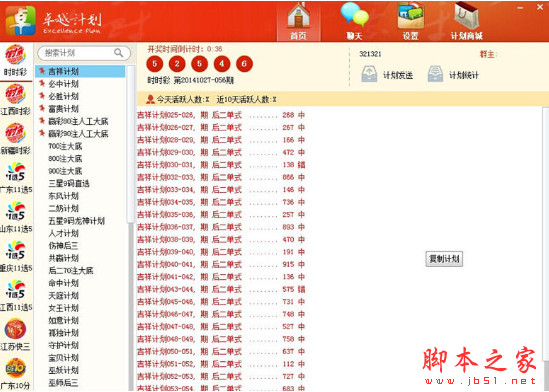
Task: Click the 江西11选5 lottery icon
Action: pyautogui.click(x=15, y=290)
